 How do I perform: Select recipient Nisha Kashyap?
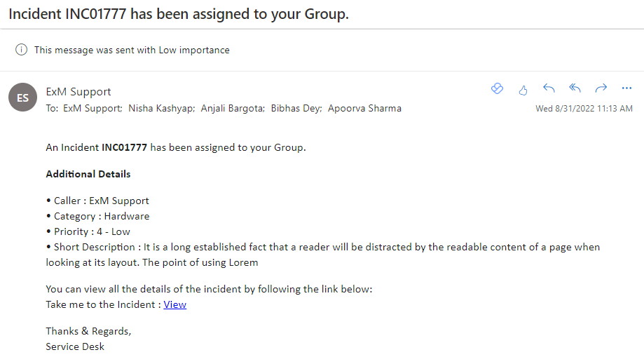[161, 109]
